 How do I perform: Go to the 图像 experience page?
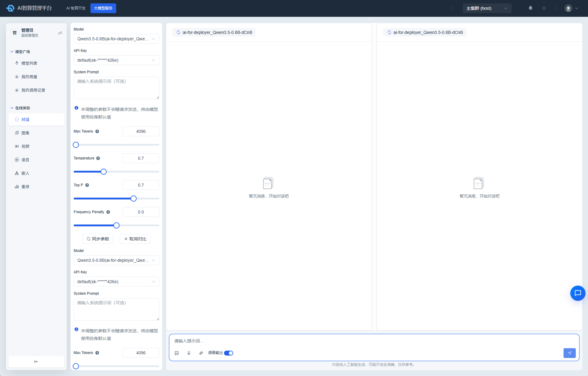tap(36, 133)
